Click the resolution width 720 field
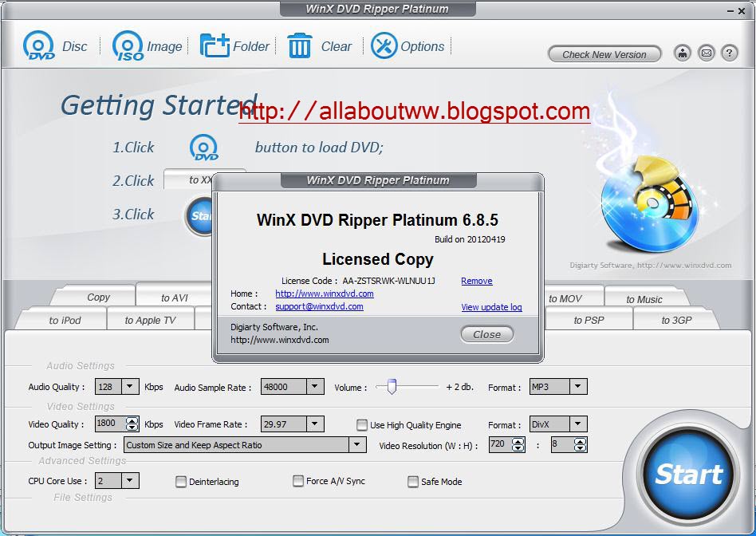The image size is (756, 536). [501, 444]
